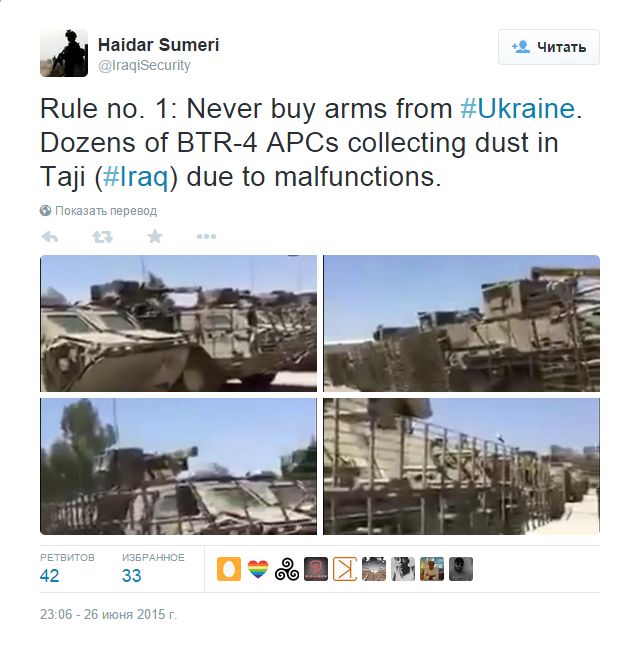The height and width of the screenshot is (646, 634).
Task: Click the globe icon beside Показать перевод
Action: tap(45, 211)
